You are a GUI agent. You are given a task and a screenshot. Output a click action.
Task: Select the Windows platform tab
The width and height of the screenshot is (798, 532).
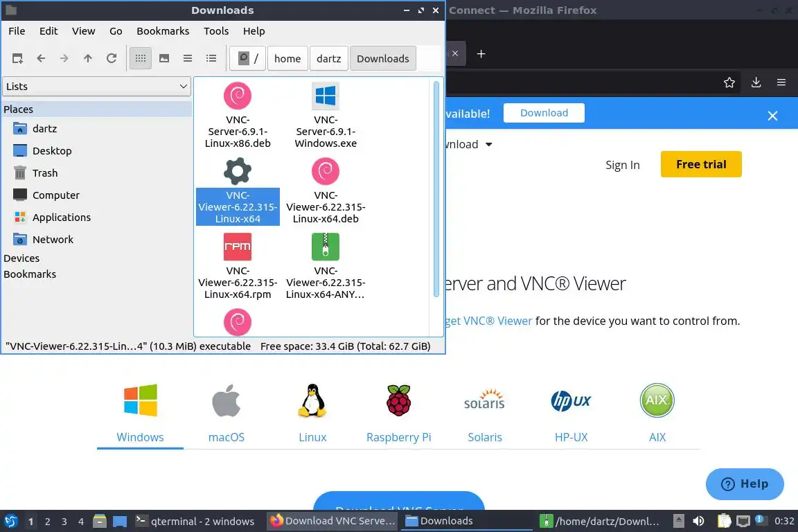pos(140,414)
